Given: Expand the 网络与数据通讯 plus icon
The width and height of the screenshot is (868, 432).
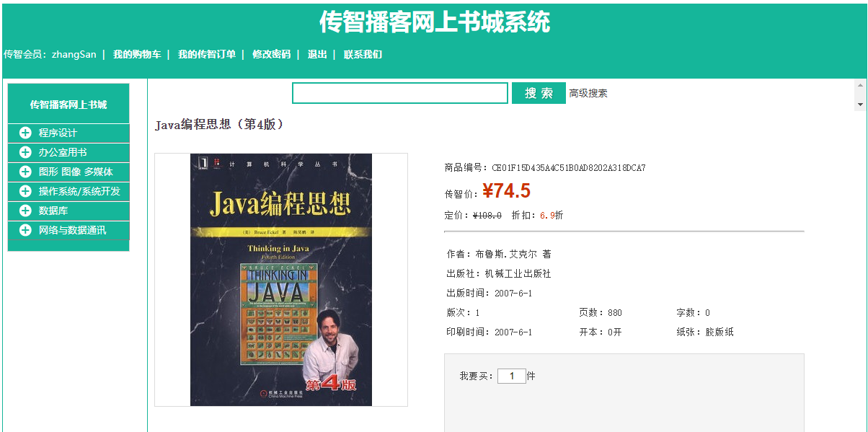Looking at the screenshot, I should pos(25,230).
